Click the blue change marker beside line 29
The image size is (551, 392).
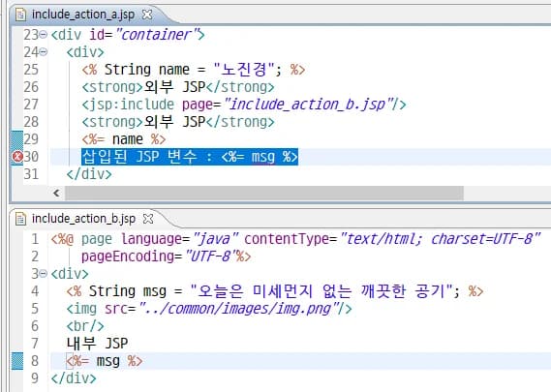(17, 139)
